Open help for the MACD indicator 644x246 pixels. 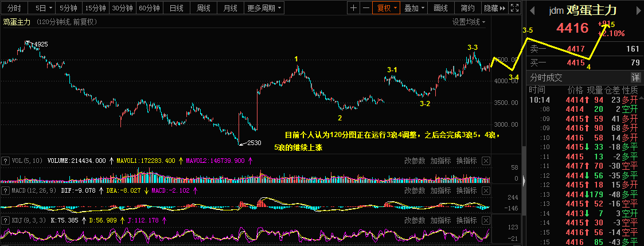(6, 190)
